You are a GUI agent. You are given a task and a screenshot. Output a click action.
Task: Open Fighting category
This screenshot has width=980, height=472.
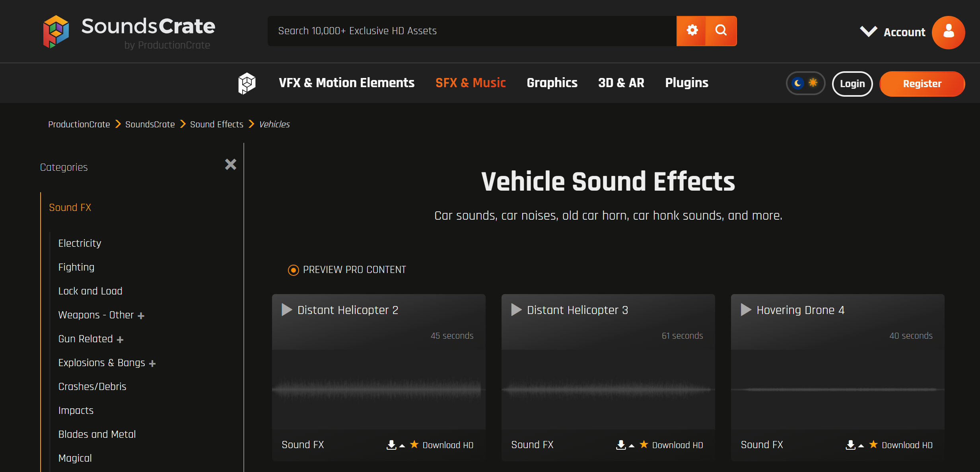coord(76,267)
